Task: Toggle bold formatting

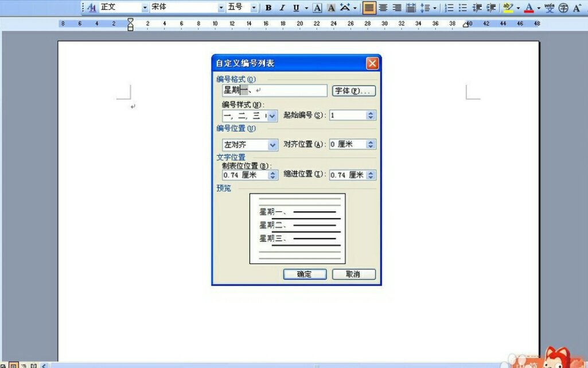Action: click(268, 7)
